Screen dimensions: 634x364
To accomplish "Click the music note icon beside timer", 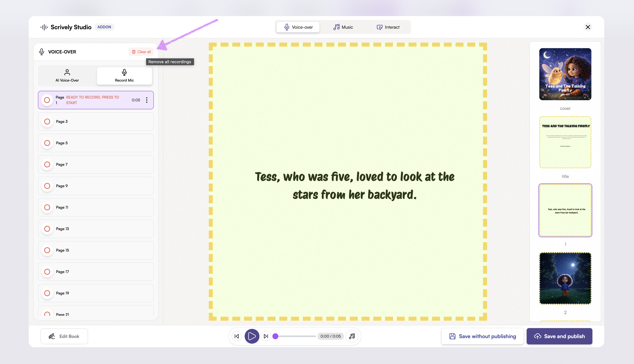I will 352,336.
